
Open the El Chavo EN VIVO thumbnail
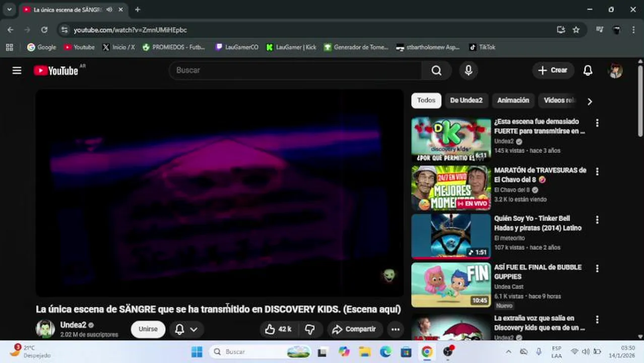click(x=451, y=188)
